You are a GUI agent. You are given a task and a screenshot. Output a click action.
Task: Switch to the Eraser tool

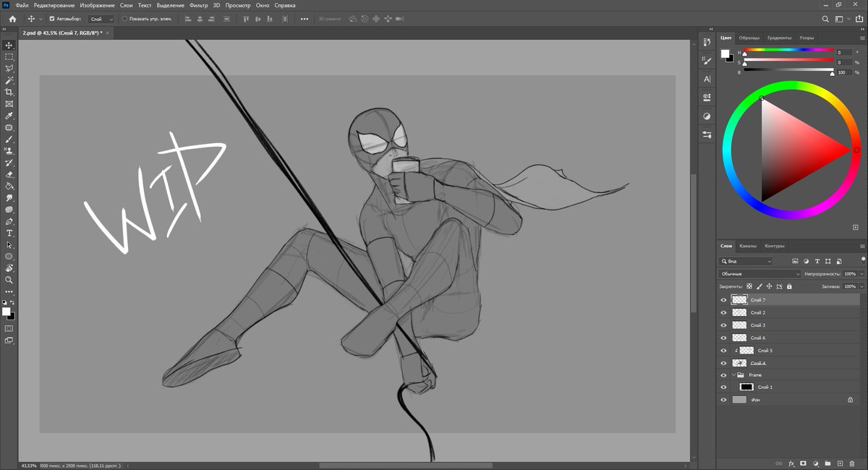click(9, 173)
